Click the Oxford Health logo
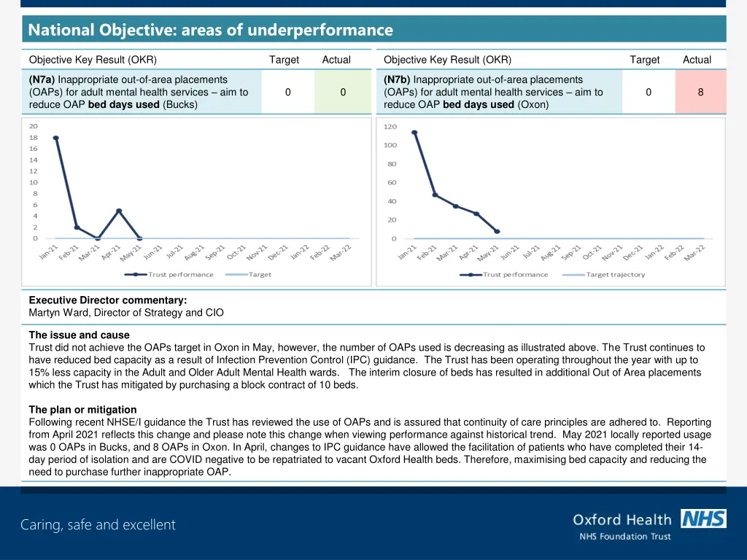 [622, 519]
